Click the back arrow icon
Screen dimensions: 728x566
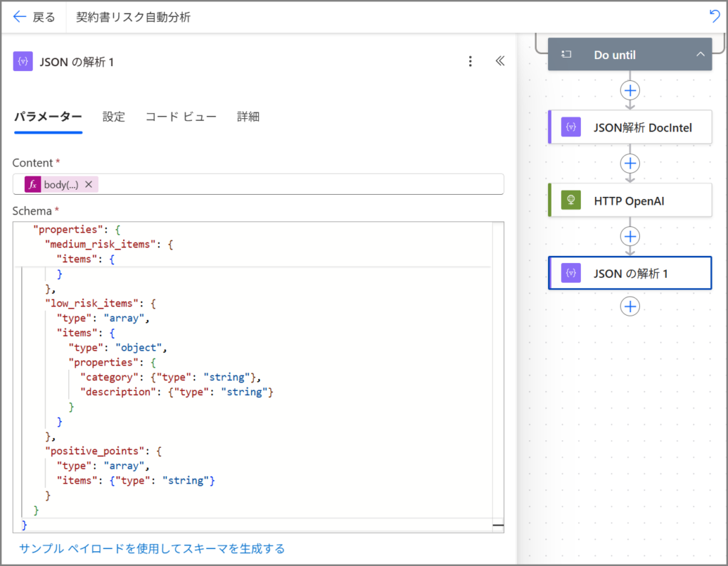point(19,17)
